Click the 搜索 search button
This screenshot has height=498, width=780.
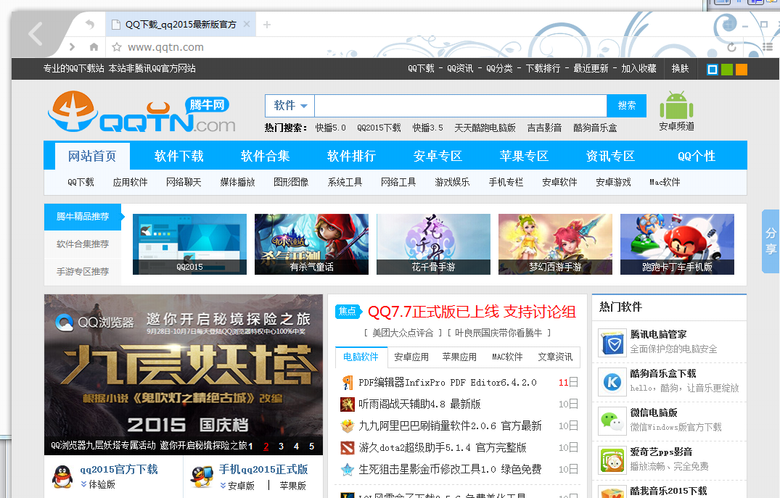pos(627,105)
